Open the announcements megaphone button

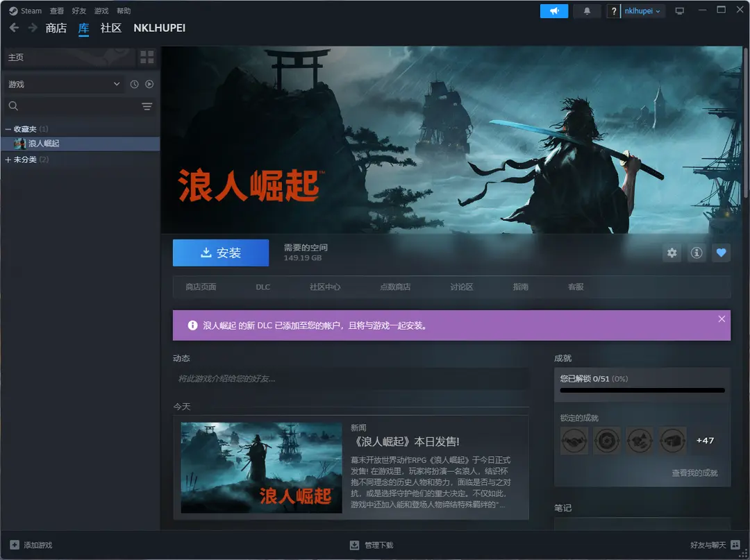tap(554, 11)
